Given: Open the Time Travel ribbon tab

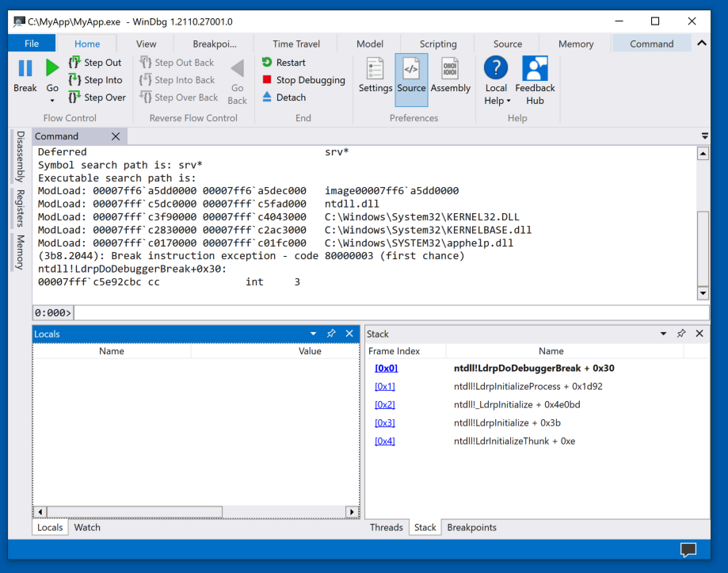Looking at the screenshot, I should (295, 44).
